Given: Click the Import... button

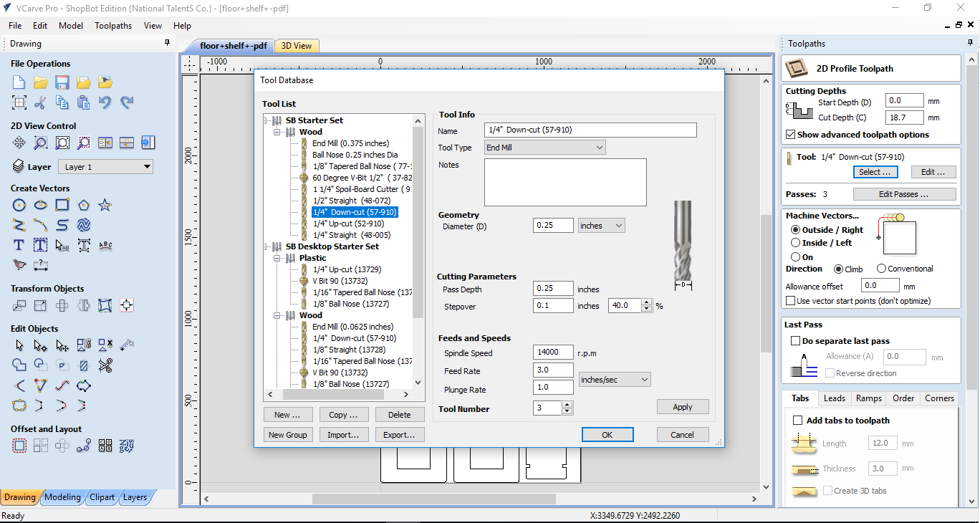Looking at the screenshot, I should coord(343,434).
